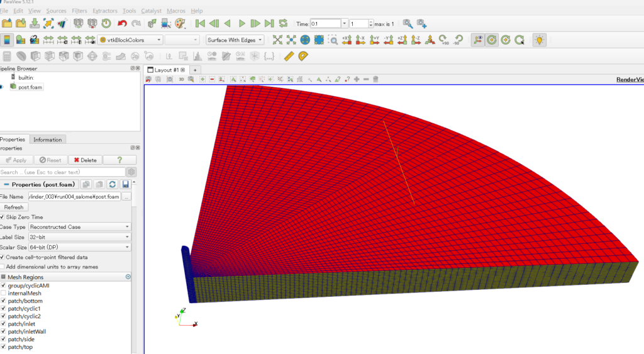644x354 pixels.
Task: Open the Surface With Edges representation dropdown
Action: click(235, 40)
